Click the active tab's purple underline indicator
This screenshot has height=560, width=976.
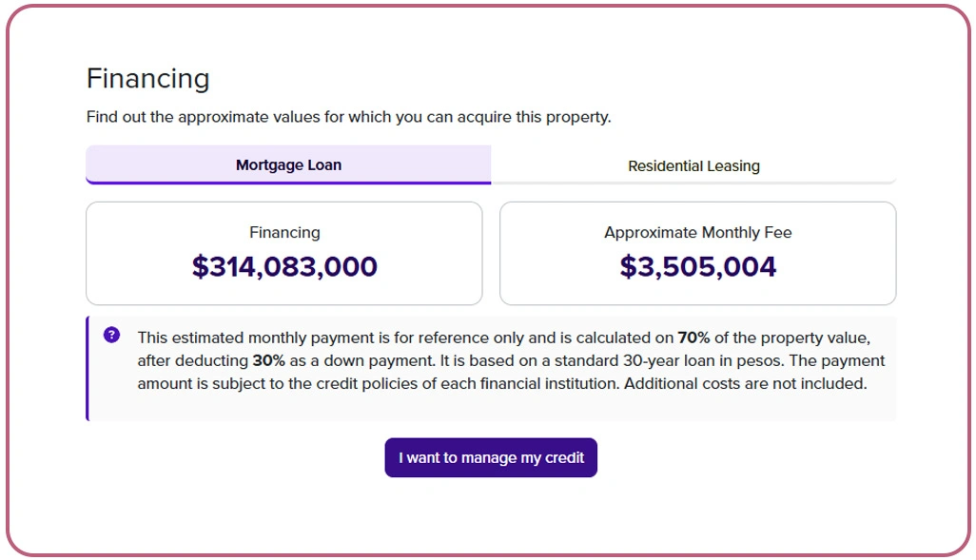[x=288, y=181]
